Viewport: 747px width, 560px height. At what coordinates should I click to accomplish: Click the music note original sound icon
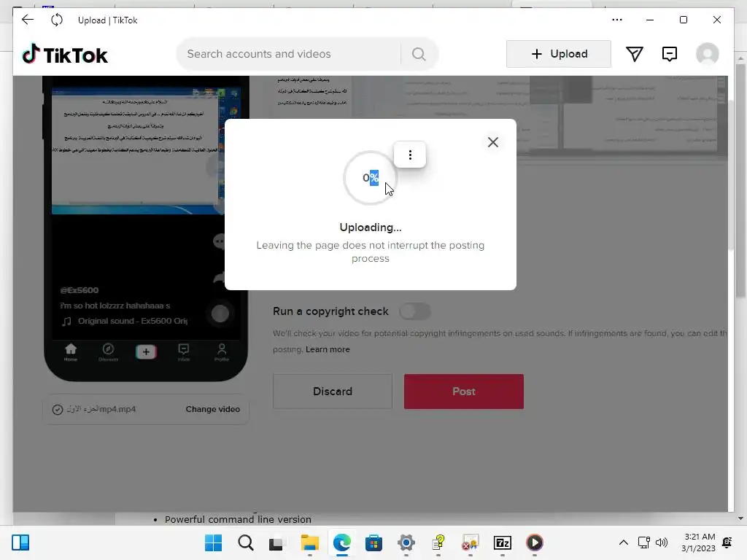[66, 322]
